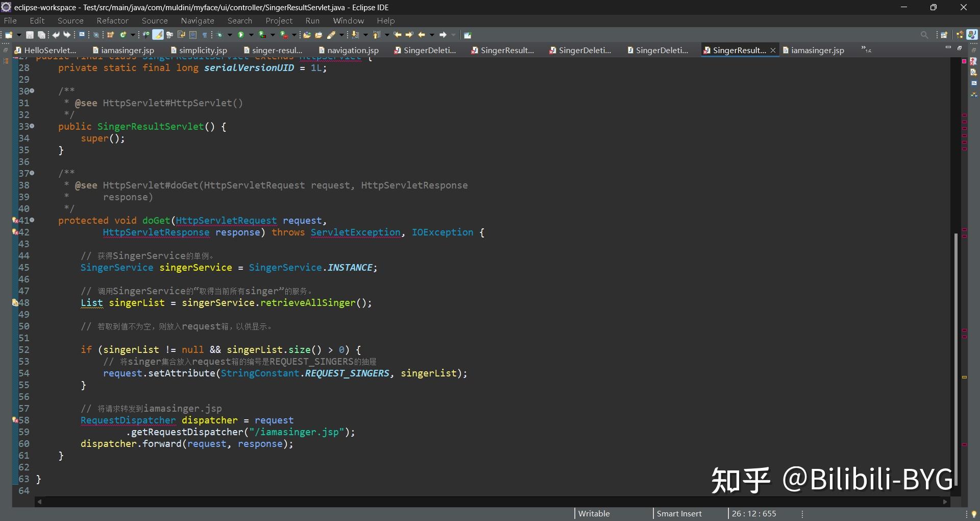Image resolution: width=980 pixels, height=521 pixels.
Task: Run code coverage with the Coverage icon
Action: click(261, 35)
